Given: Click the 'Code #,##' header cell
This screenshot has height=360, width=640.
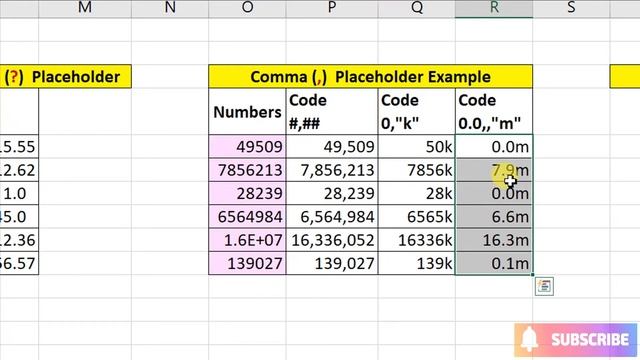Looking at the screenshot, I should pyautogui.click(x=332, y=111).
